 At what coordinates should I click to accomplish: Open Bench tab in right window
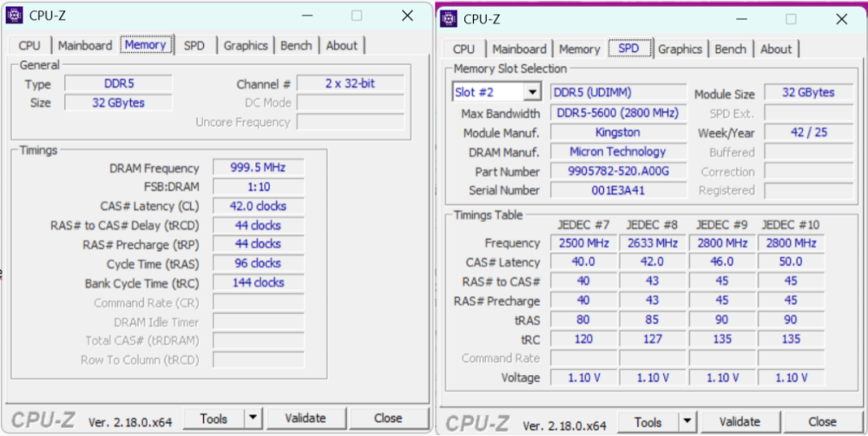731,49
